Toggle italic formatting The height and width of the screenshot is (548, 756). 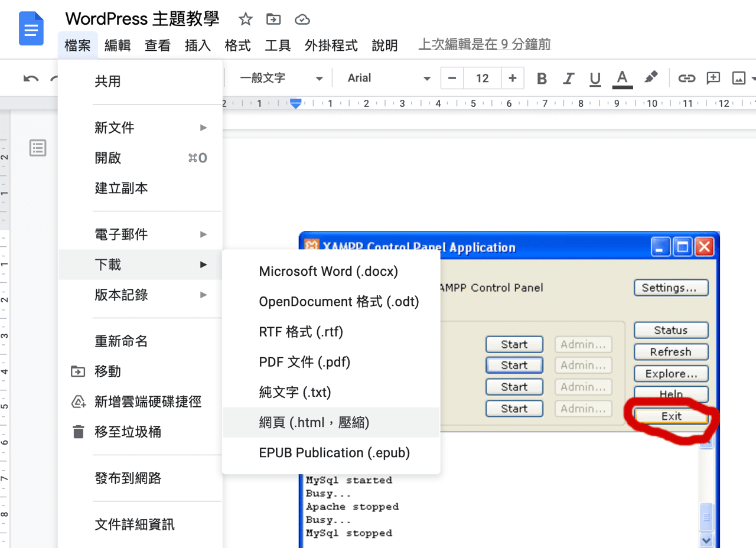coord(569,78)
